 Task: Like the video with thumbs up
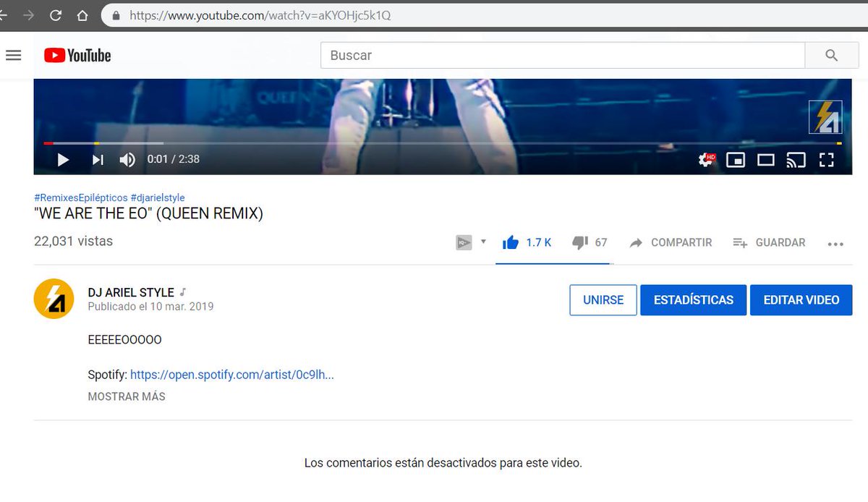(x=511, y=242)
